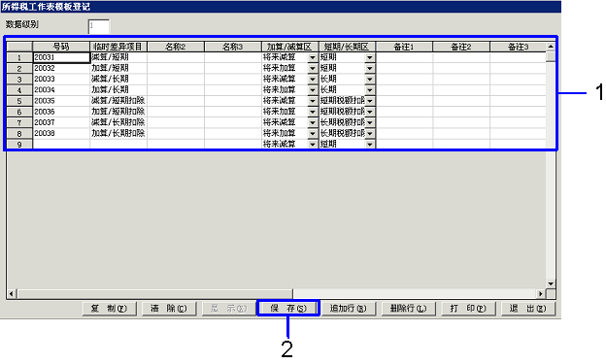Image resolution: width=606 pixels, height=364 pixels.
Task: Click the 号码 column header
Action: (61, 47)
